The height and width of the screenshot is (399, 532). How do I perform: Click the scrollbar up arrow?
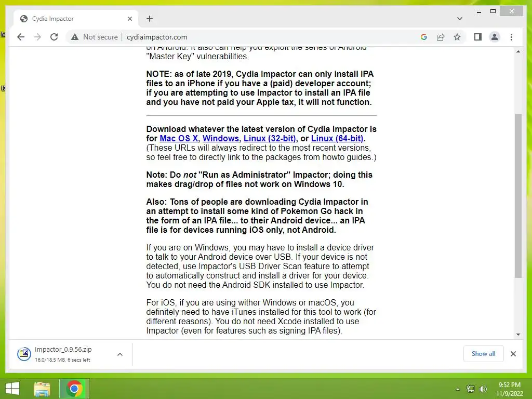point(518,51)
